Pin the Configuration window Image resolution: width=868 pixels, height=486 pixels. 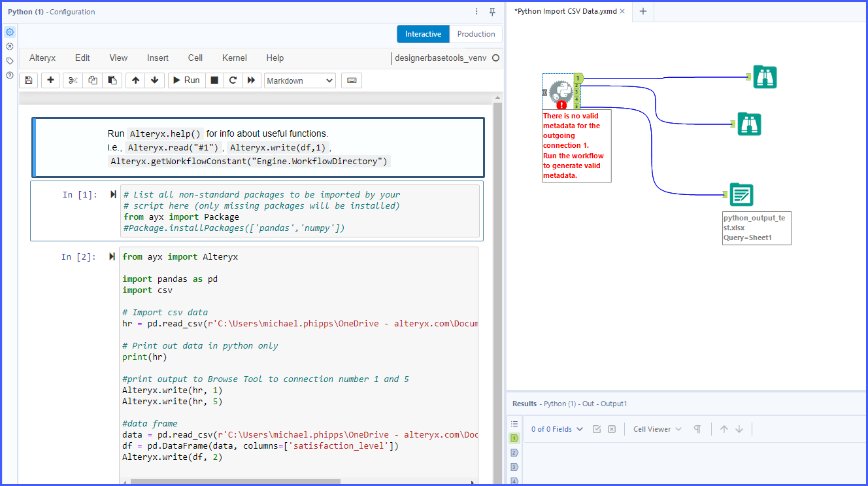tap(492, 12)
